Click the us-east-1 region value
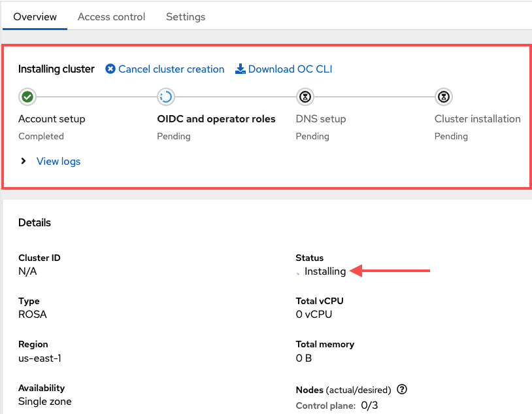532x414 pixels. 42,358
